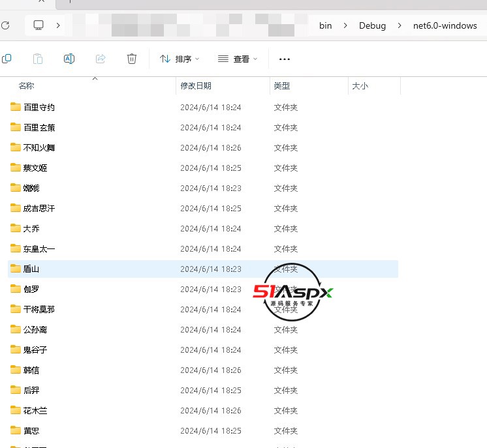Click the folder icon of 蔡文姬
The height and width of the screenshot is (448, 487).
click(16, 168)
